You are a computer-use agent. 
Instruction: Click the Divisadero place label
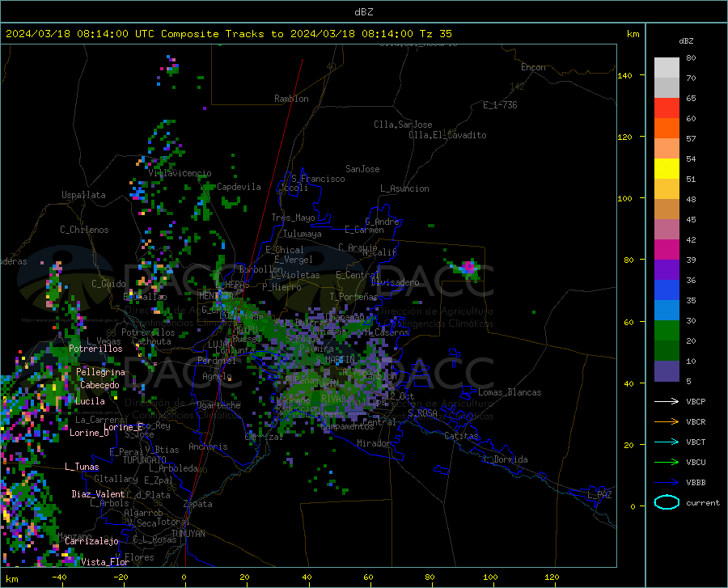click(x=395, y=282)
